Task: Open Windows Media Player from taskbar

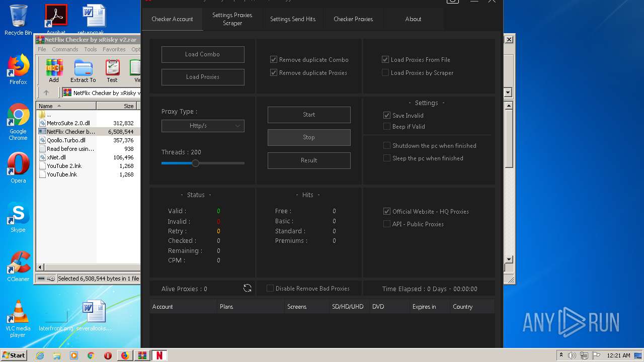Action: tap(74, 355)
